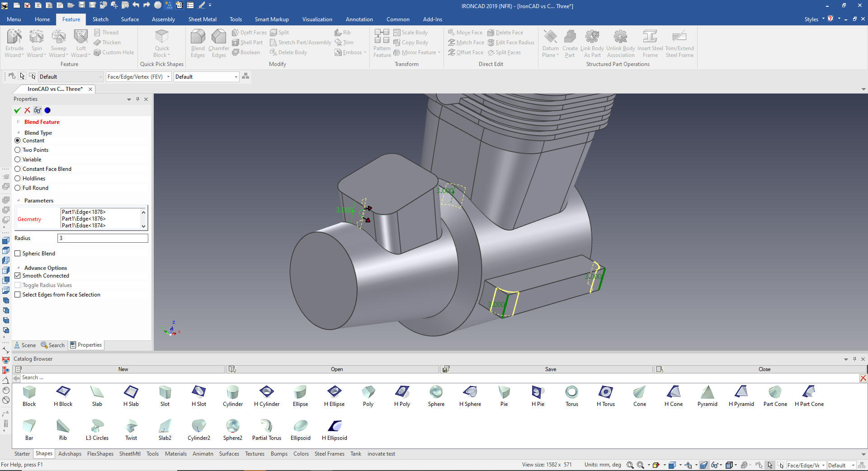
Task: Click the Open catalog button
Action: click(336, 369)
